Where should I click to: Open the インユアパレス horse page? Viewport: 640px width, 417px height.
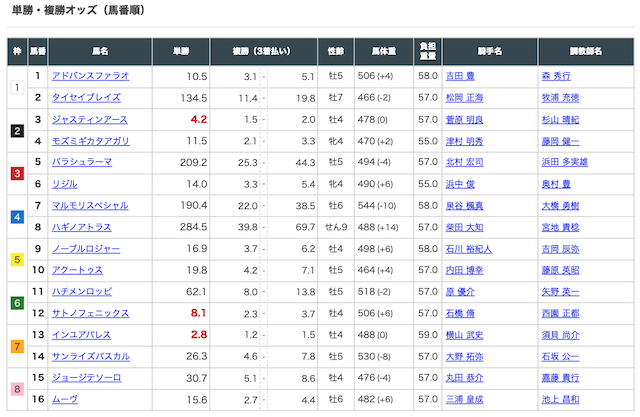click(x=80, y=335)
